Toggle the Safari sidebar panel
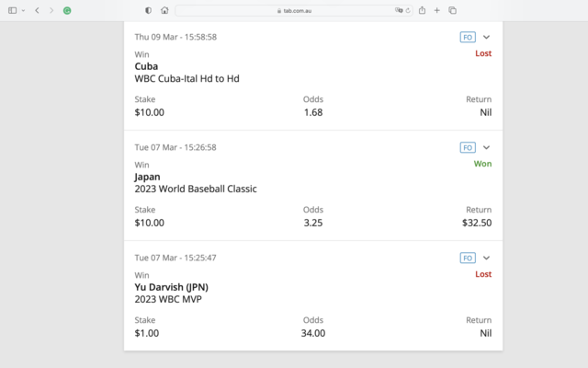Viewport: 588px width, 368px height. [x=12, y=10]
